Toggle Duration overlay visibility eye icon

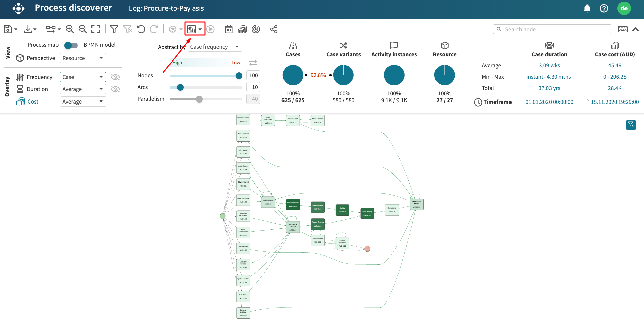pyautogui.click(x=115, y=89)
